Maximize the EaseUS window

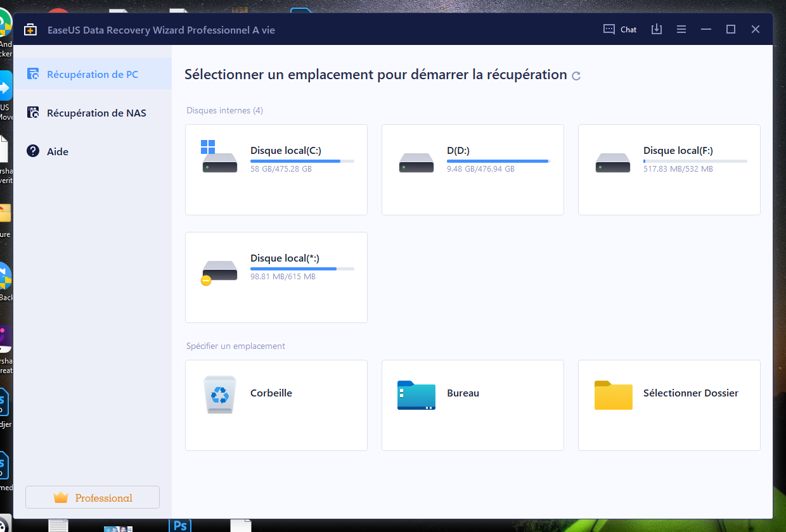(731, 29)
